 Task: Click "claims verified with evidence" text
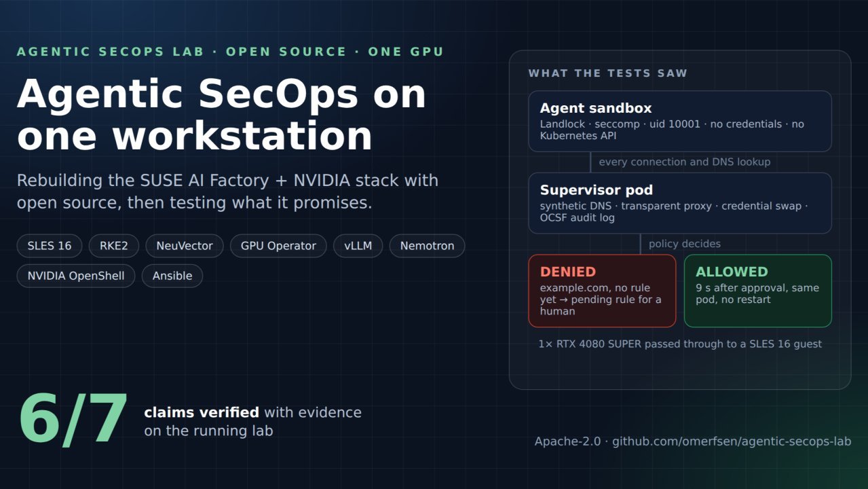252,412
